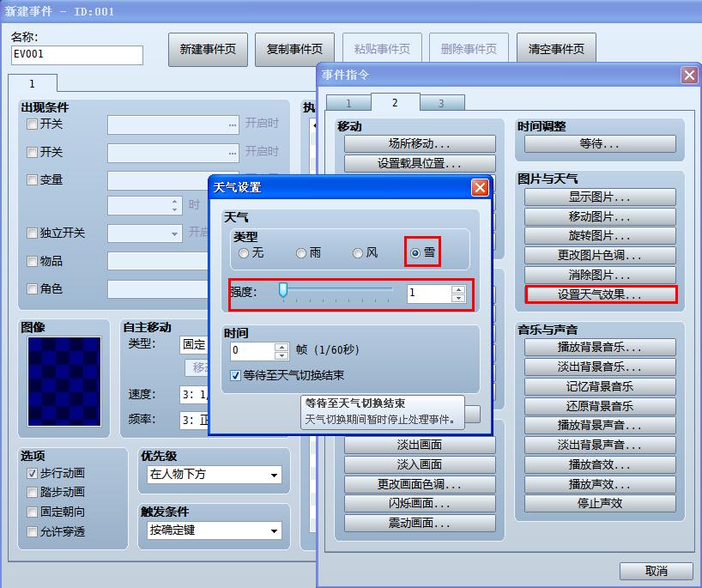Decrease 强度 value with down arrow
The width and height of the screenshot is (702, 588).
tap(458, 298)
